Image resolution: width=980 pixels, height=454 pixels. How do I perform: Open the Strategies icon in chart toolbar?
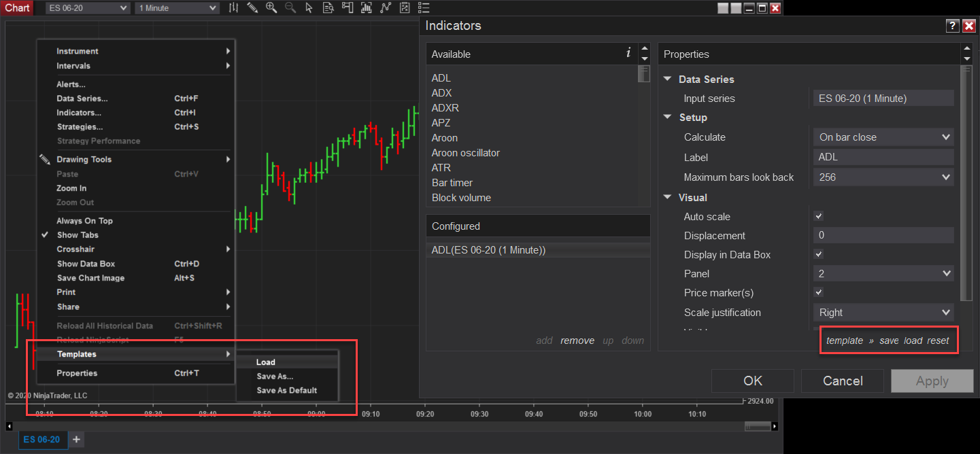tap(405, 7)
